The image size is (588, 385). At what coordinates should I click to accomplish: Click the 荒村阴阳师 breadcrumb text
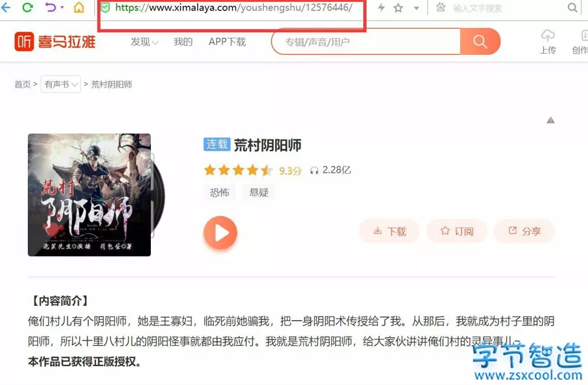point(112,84)
